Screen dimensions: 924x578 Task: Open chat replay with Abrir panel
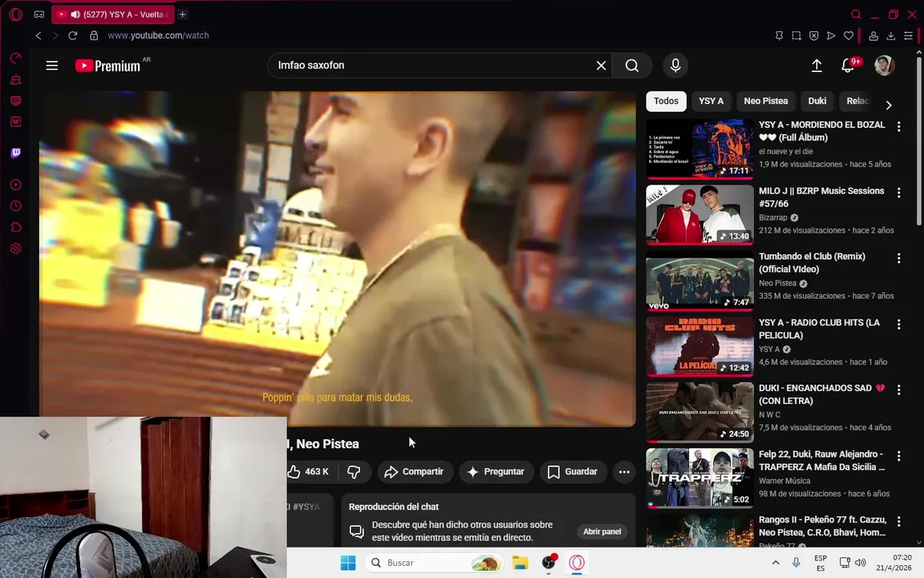[x=602, y=531]
